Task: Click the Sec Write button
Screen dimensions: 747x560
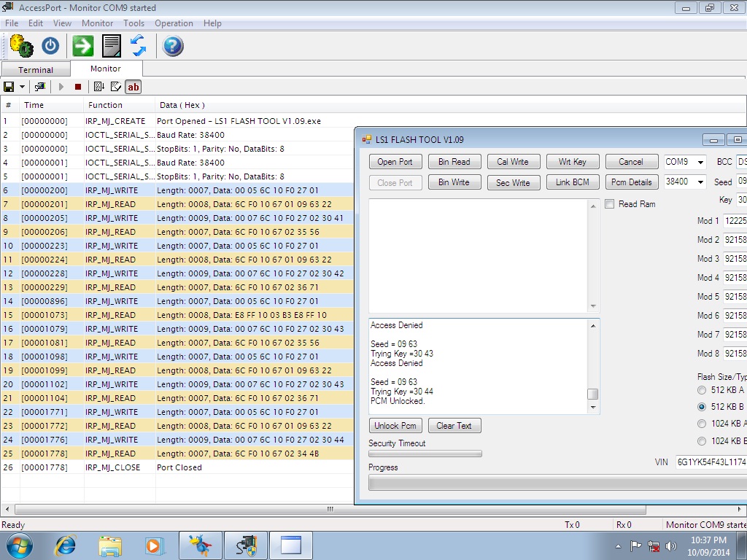Action: click(x=513, y=182)
